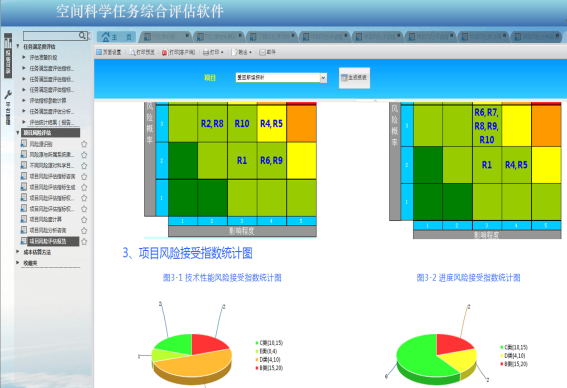The image size is (567, 388).
Task: Click the heading 3、项目风险接受指数统计图
Action: (187, 253)
